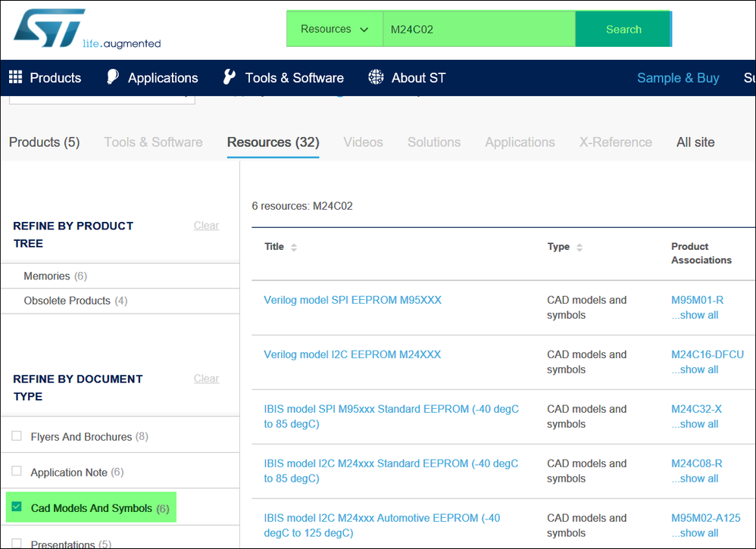The height and width of the screenshot is (549, 756).
Task: Check the Application Note checkbox
Action: click(17, 471)
